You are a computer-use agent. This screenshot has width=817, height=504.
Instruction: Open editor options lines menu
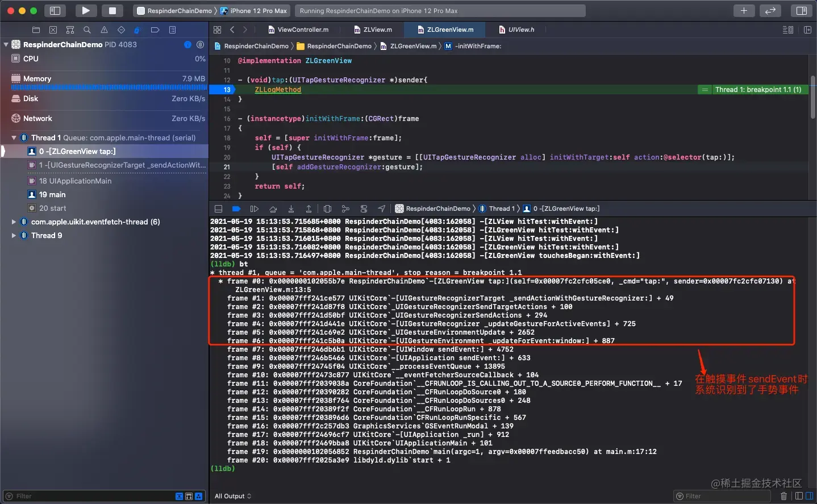pyautogui.click(x=788, y=30)
